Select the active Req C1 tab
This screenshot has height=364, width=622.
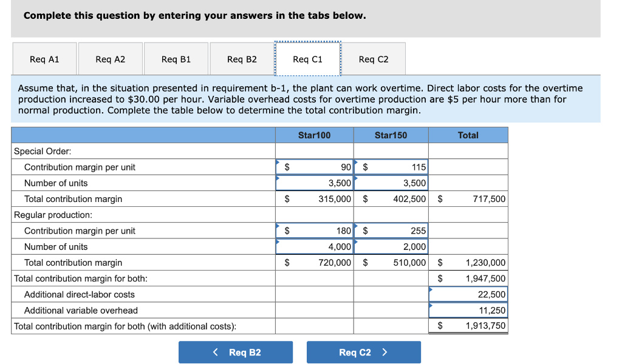(308, 59)
